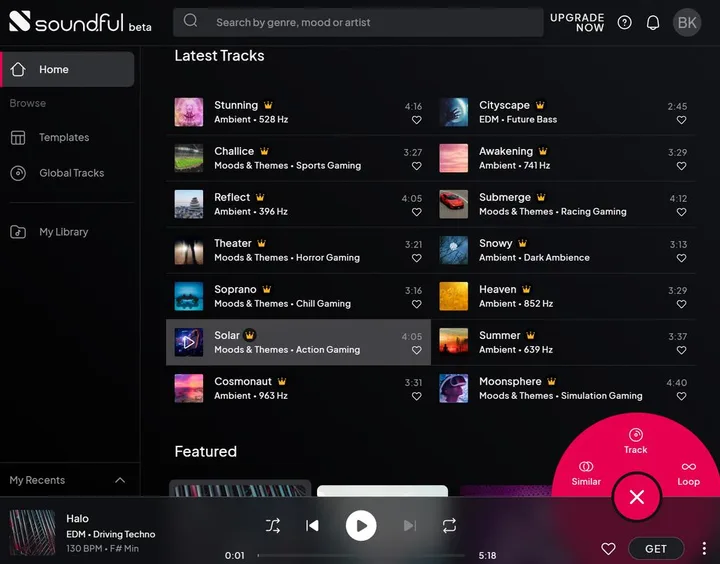720x564 pixels.
Task: Click the Soundful logo
Action: [x=80, y=22]
